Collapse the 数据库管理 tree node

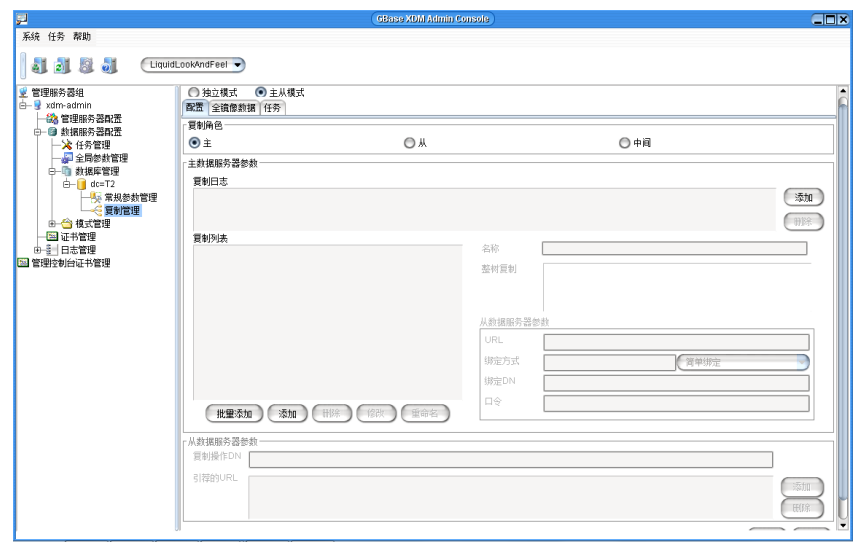(52, 171)
